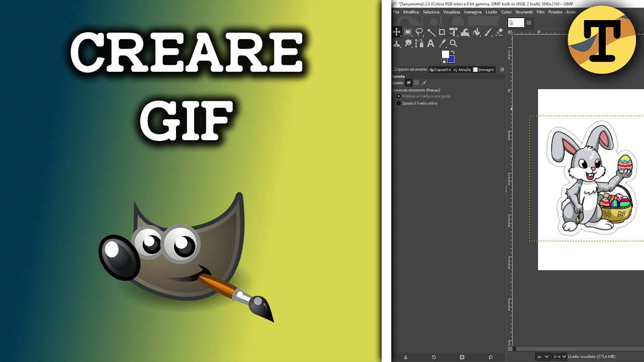Open the Strumenti menu
Screen dimensions: 644x362
tap(524, 12)
